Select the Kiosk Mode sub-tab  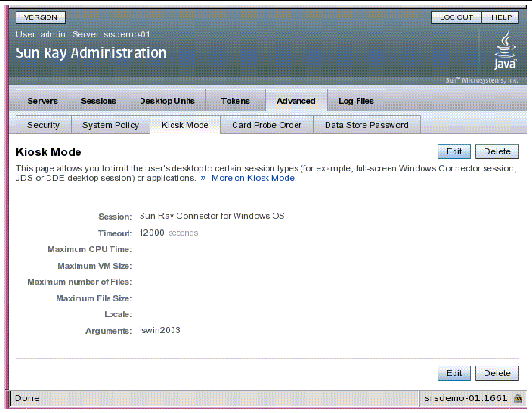tap(185, 125)
